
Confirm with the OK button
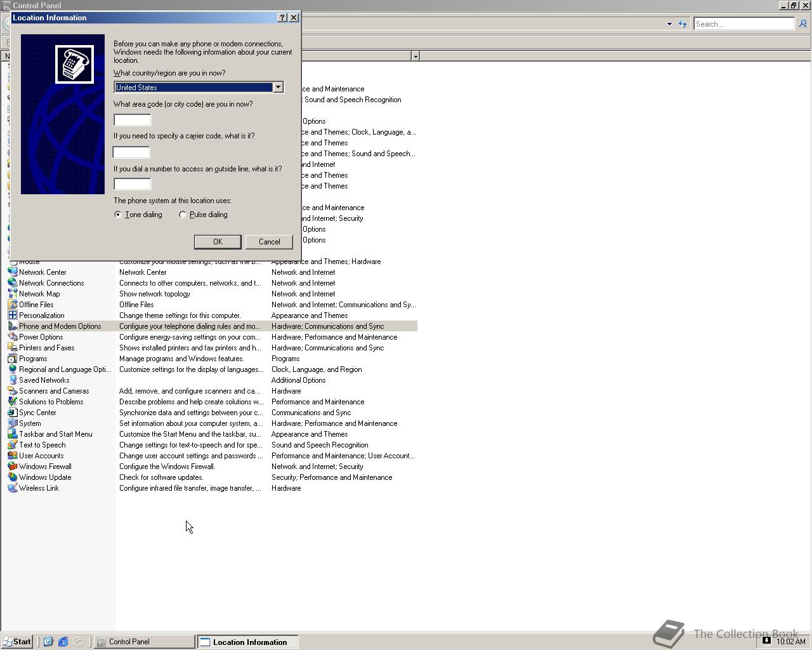pyautogui.click(x=218, y=242)
